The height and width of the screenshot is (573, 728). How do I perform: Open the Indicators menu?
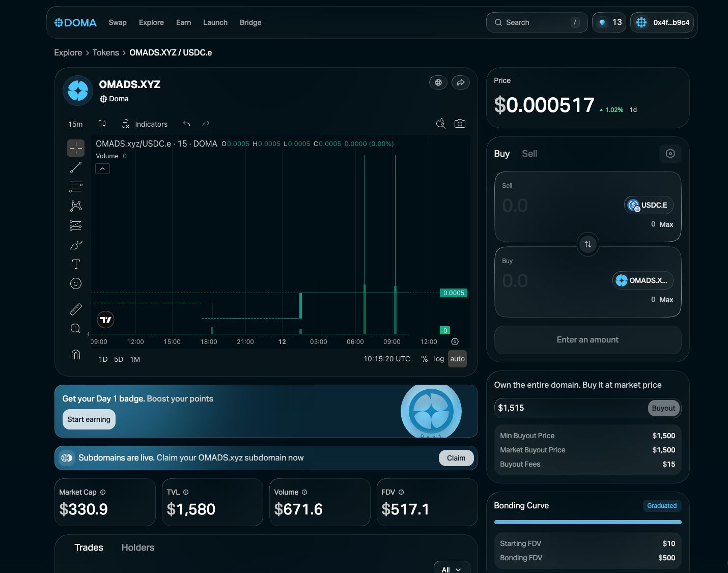click(x=145, y=124)
